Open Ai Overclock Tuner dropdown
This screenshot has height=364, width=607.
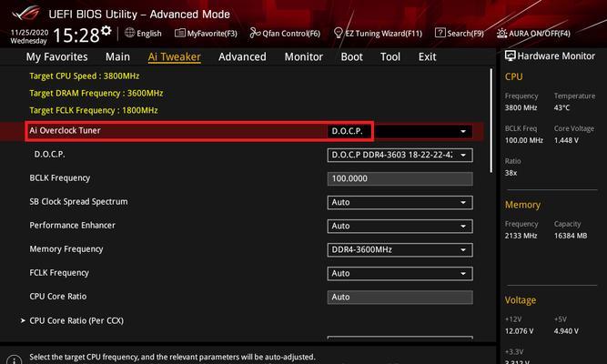[x=400, y=131]
